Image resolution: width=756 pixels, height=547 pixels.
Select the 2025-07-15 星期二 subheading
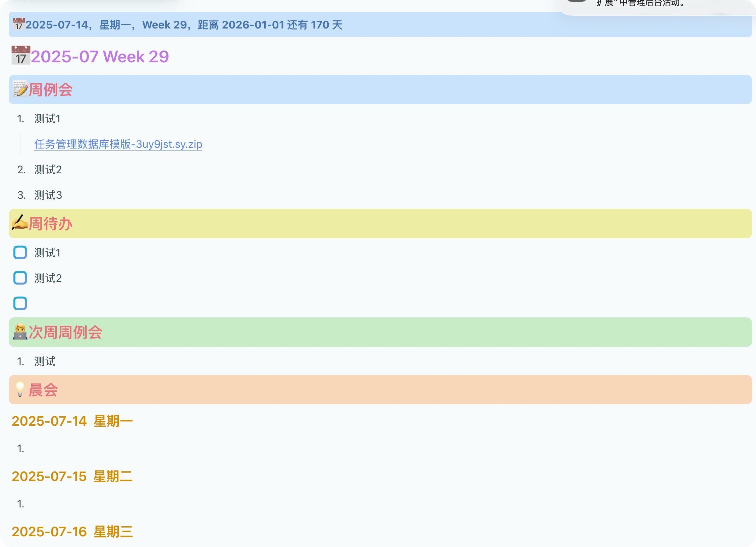(x=72, y=476)
